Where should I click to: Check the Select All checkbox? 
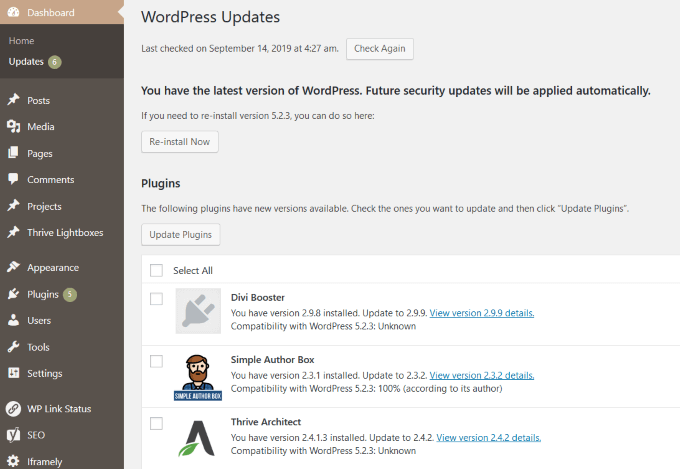tap(156, 270)
